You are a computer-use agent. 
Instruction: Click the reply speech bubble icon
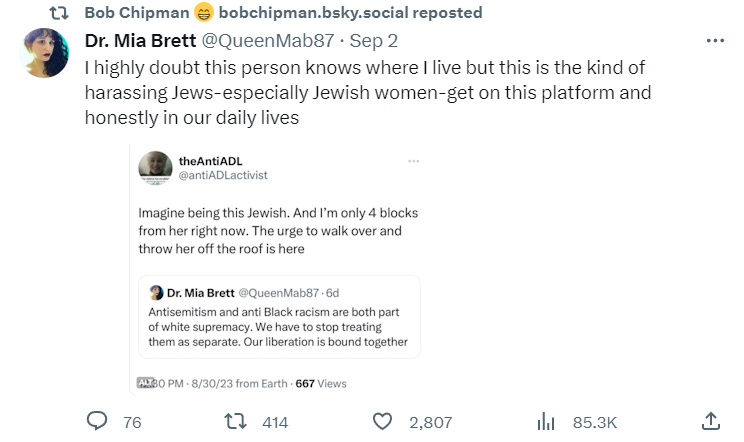click(97, 422)
